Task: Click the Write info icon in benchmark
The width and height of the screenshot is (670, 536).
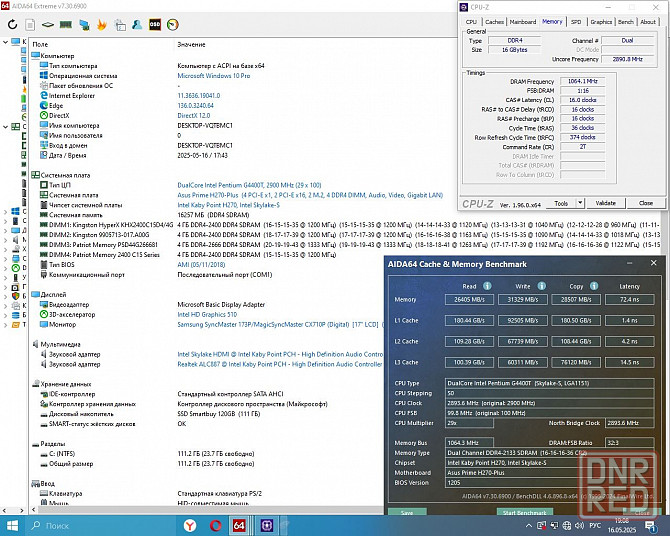Action: point(541,286)
